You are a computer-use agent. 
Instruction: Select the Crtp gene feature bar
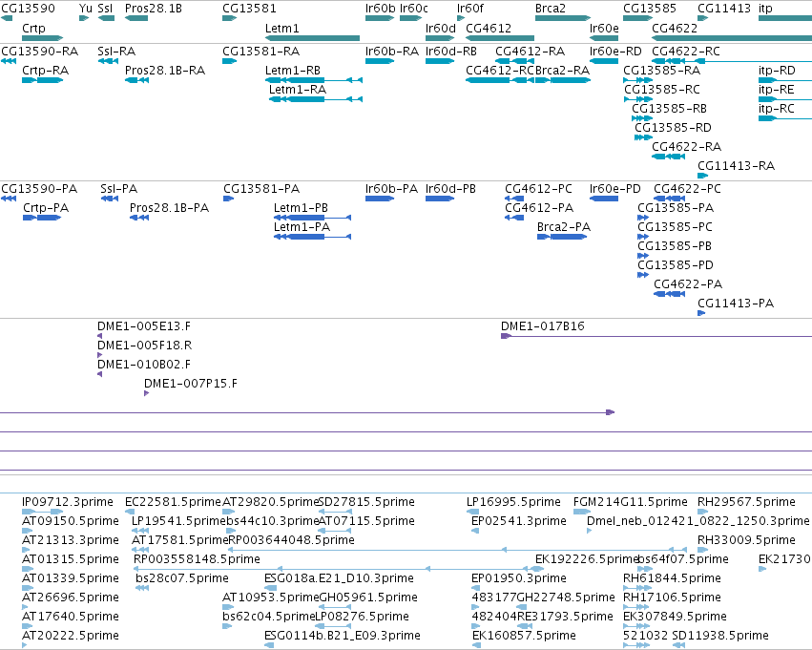point(43,38)
